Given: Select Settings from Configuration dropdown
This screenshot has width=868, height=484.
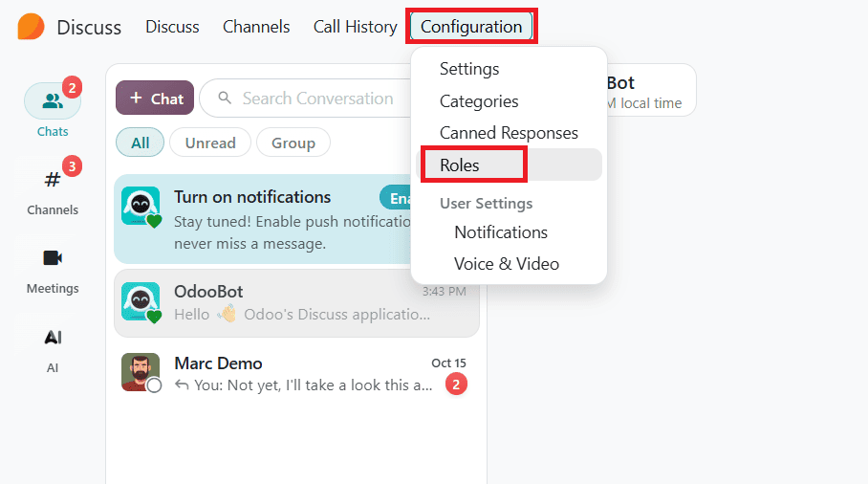Looking at the screenshot, I should tap(469, 69).
